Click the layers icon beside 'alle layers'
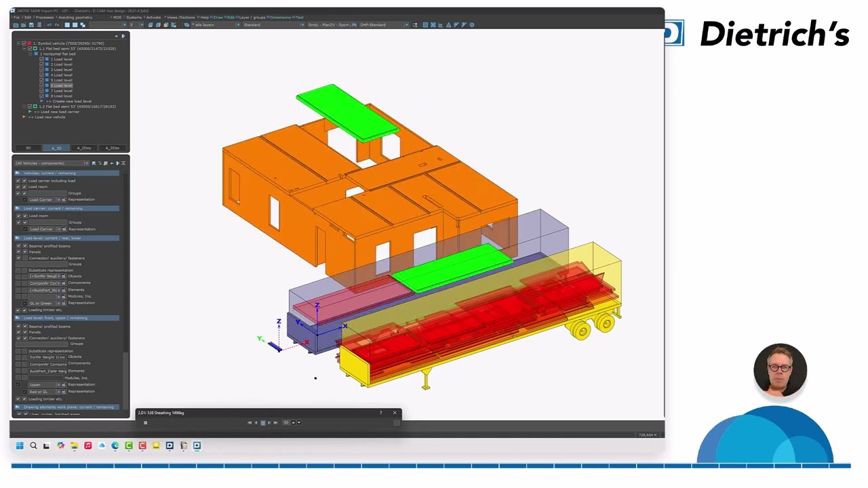 pos(186,25)
